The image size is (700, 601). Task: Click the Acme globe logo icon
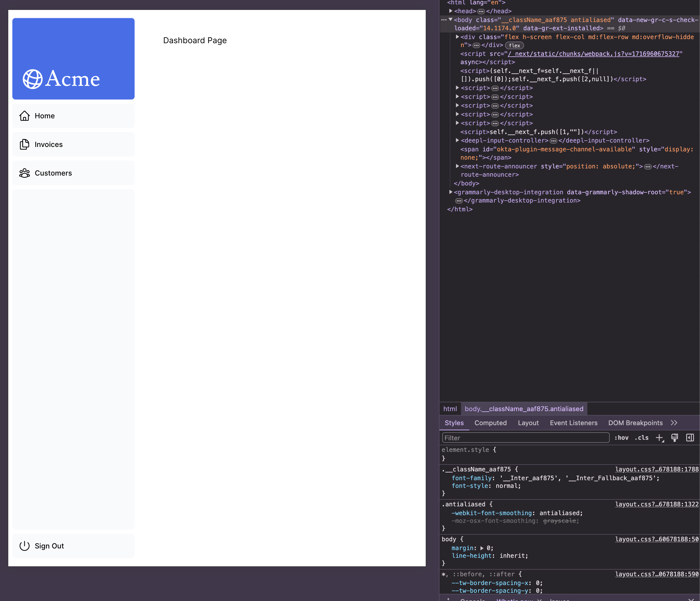click(32, 79)
